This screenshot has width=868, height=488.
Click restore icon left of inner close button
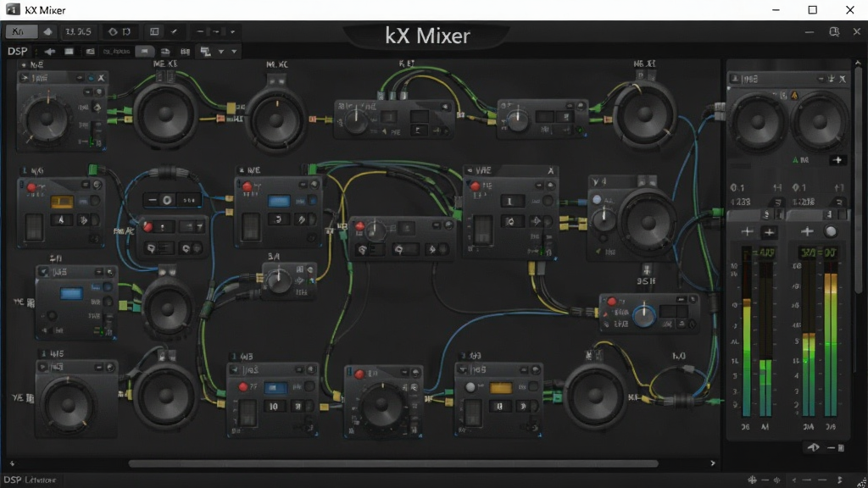click(834, 31)
